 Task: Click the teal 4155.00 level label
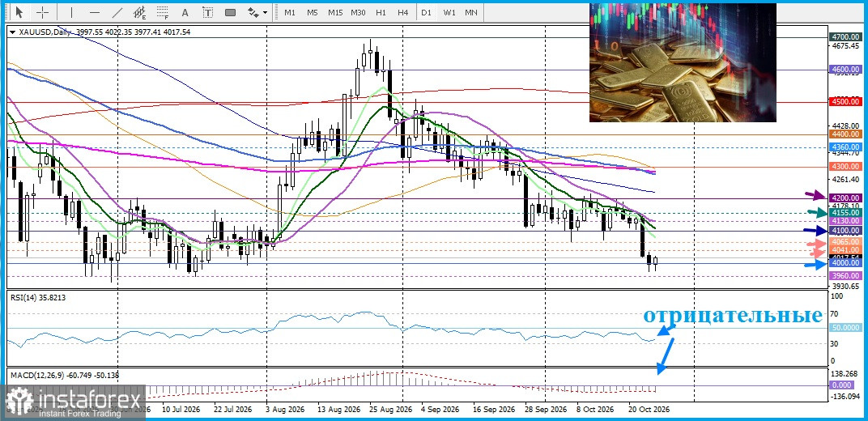pos(845,212)
